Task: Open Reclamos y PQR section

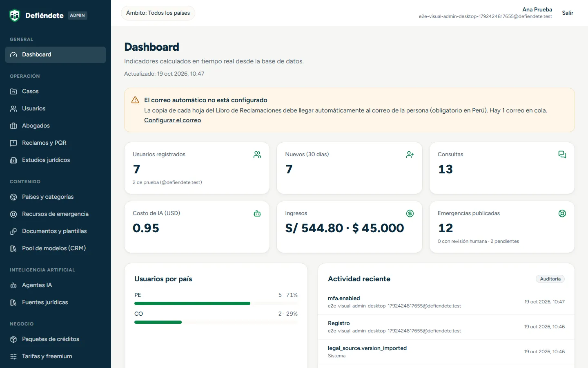Action: (56, 143)
